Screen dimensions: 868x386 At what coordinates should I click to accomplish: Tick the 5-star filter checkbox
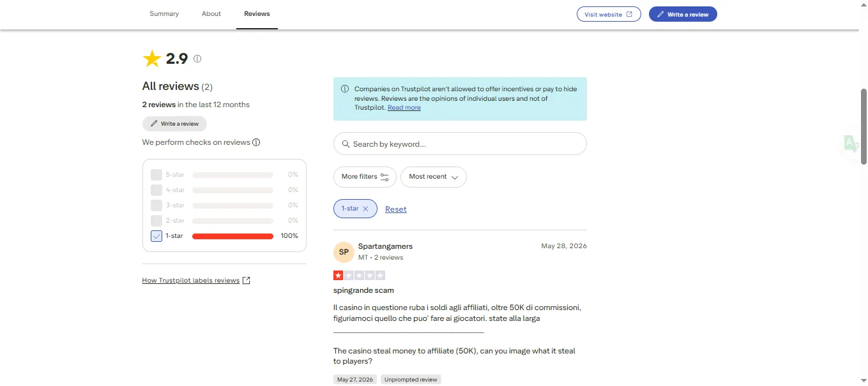(156, 175)
